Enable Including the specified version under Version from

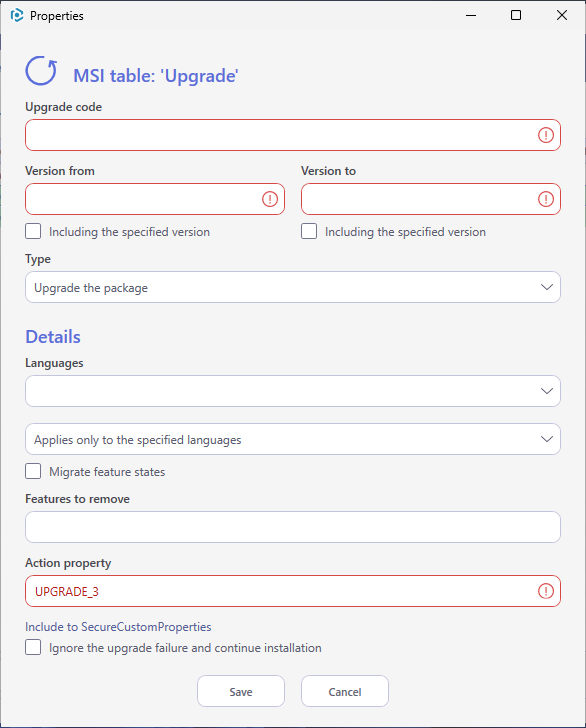[33, 231]
